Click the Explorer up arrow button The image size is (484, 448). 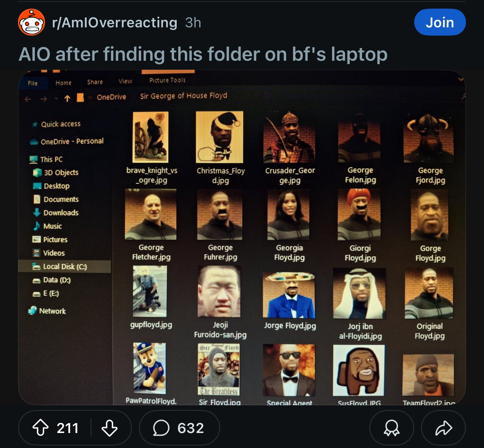coord(67,99)
